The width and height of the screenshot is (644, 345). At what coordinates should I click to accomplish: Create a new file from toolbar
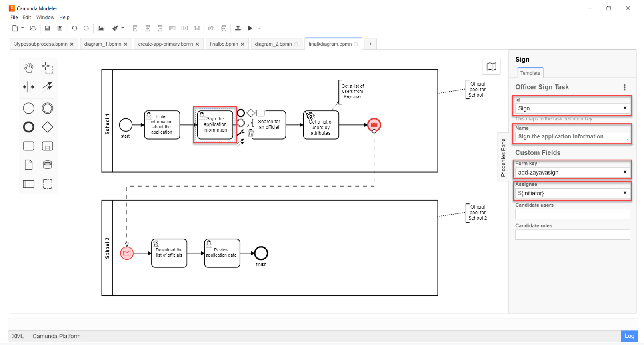pyautogui.click(x=15, y=28)
